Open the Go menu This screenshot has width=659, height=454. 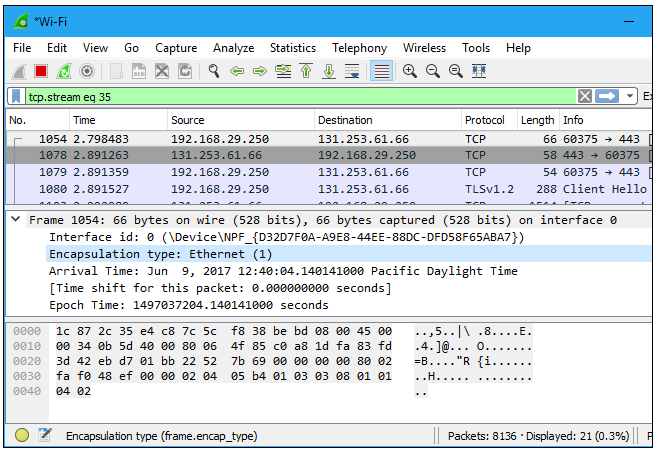coord(131,48)
